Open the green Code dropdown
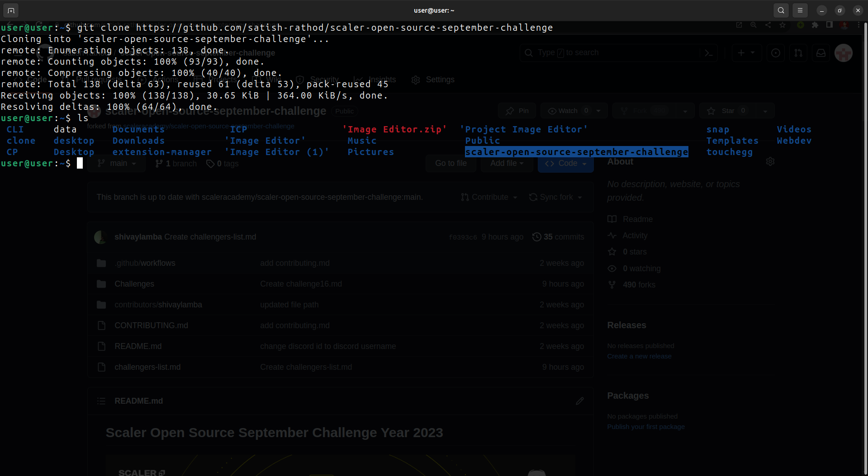 point(565,163)
